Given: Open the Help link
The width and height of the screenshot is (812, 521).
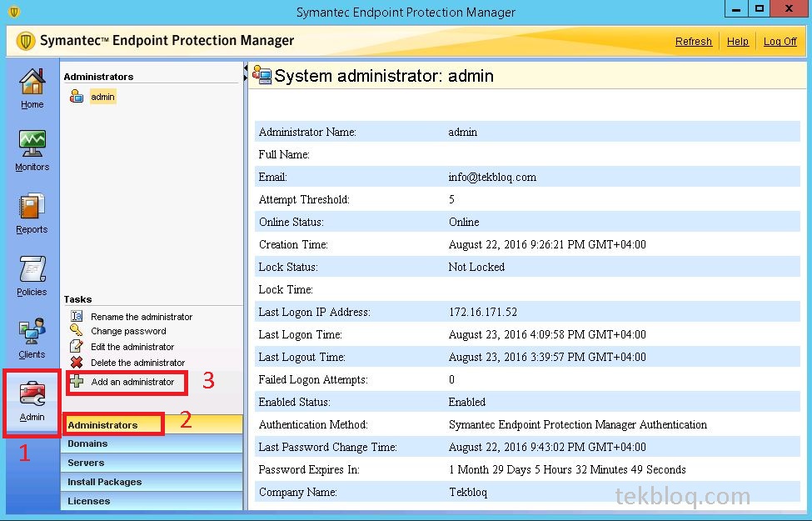Looking at the screenshot, I should [737, 42].
